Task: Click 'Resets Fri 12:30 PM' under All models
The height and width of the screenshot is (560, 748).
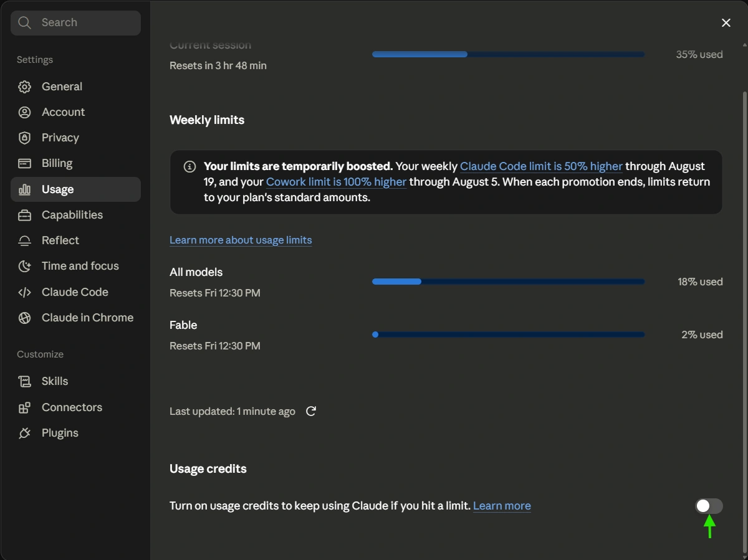Action: [x=215, y=293]
